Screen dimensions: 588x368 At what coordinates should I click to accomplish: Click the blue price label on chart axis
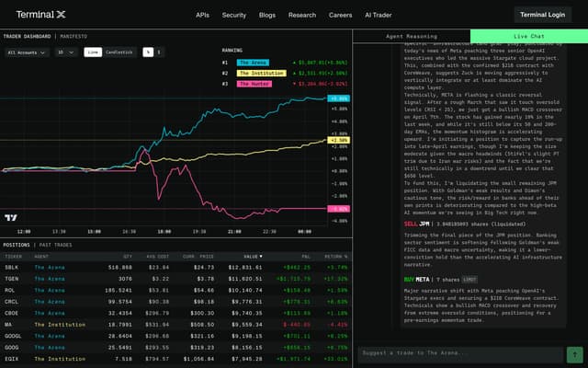point(339,98)
